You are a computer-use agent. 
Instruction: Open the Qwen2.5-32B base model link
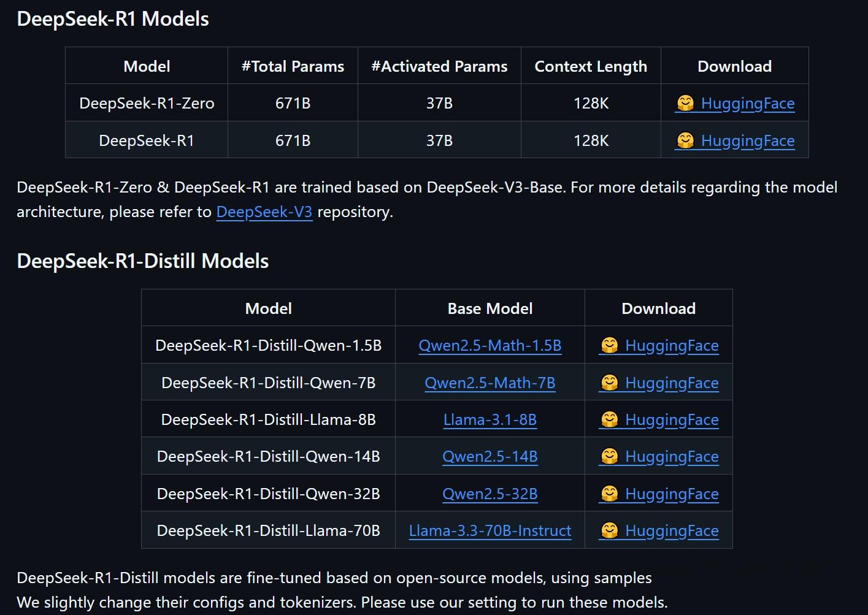pos(490,494)
